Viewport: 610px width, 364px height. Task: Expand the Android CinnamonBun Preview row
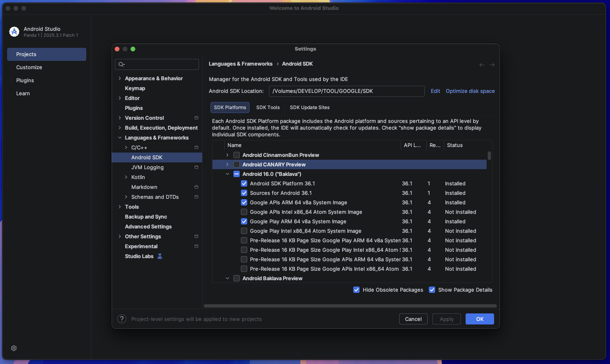click(x=227, y=155)
